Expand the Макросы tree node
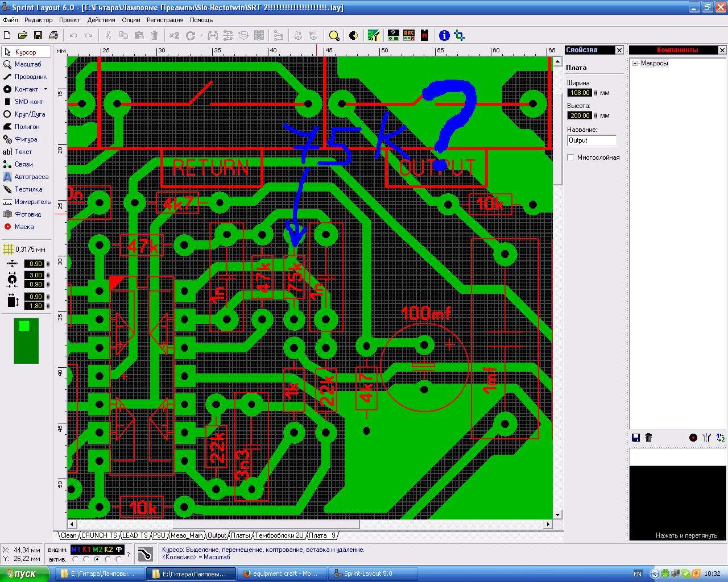Image resolution: width=728 pixels, height=582 pixels. 635,63
